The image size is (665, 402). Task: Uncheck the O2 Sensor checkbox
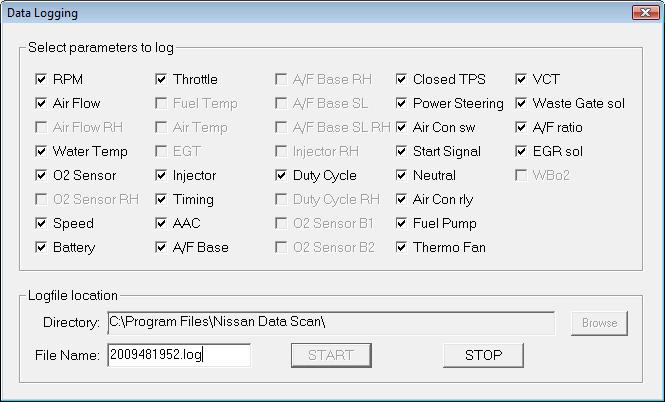[41, 175]
